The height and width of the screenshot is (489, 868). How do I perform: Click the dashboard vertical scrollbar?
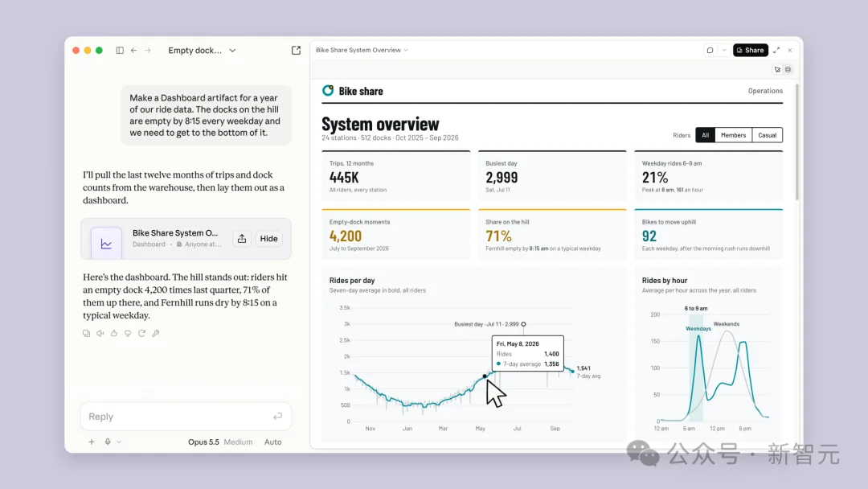pos(797,142)
